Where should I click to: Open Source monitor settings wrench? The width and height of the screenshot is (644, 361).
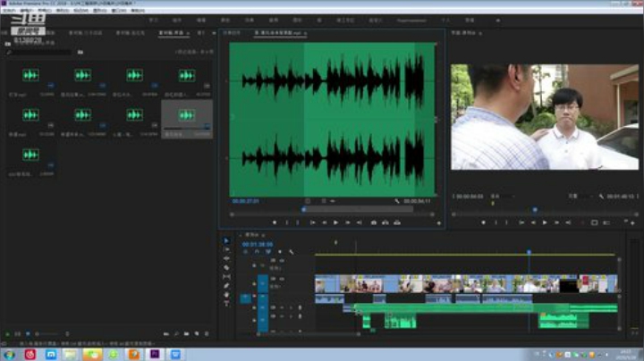point(397,201)
